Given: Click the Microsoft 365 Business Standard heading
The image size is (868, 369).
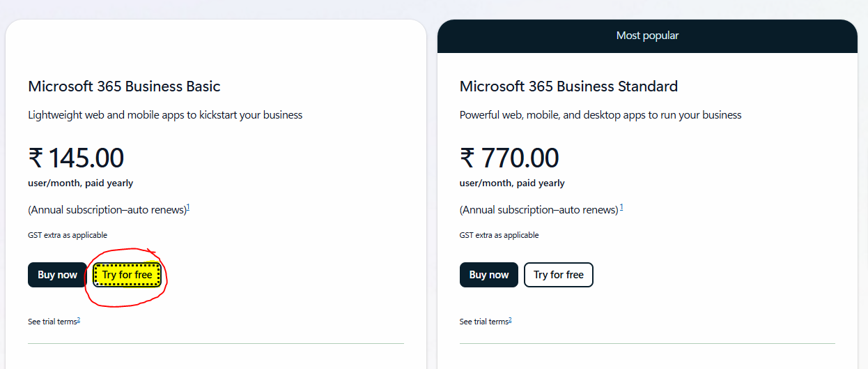Looking at the screenshot, I should tap(568, 86).
